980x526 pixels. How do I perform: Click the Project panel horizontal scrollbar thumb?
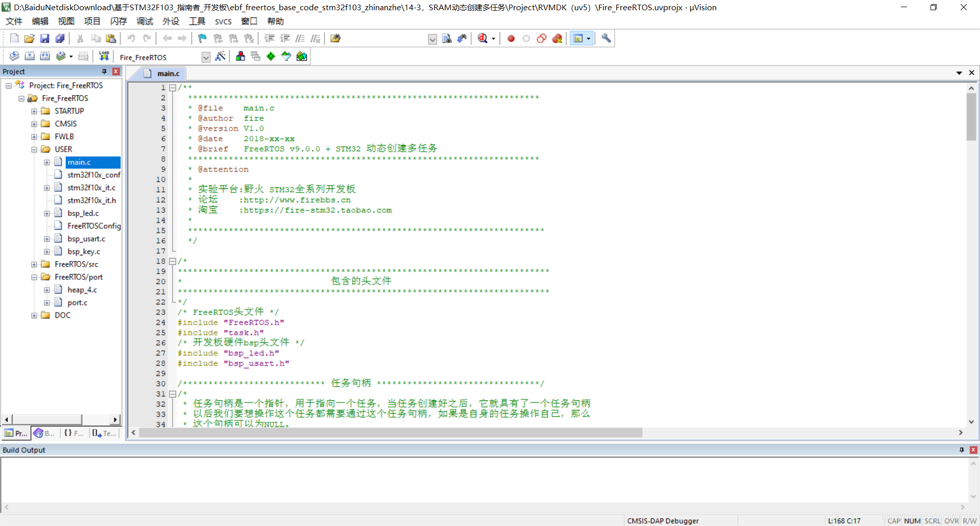click(47, 419)
